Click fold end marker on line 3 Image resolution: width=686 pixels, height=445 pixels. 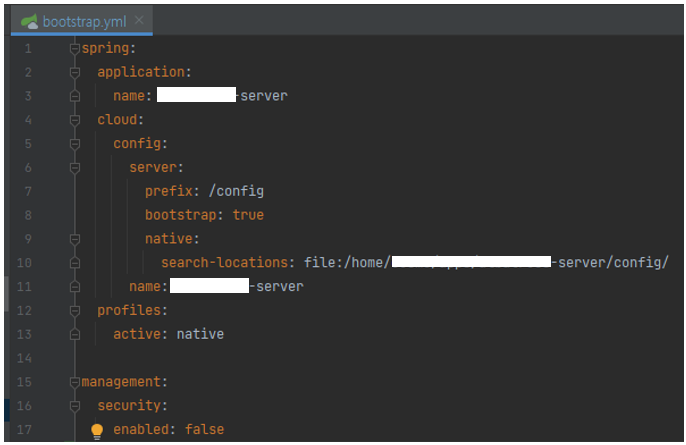click(75, 96)
